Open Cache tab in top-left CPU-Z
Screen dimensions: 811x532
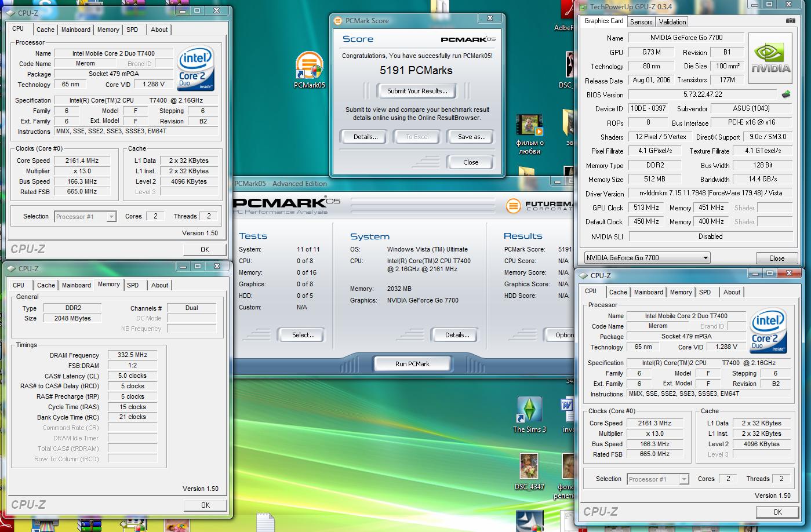tap(46, 30)
